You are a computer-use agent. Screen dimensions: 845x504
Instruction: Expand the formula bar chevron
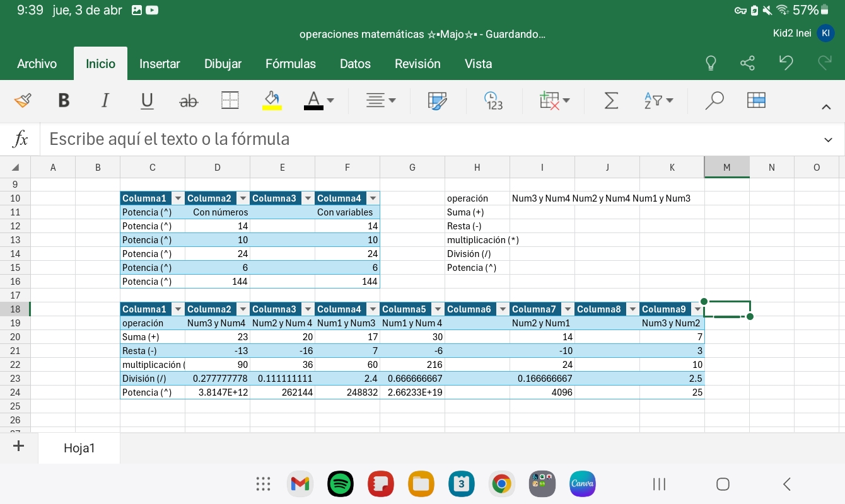tap(828, 139)
